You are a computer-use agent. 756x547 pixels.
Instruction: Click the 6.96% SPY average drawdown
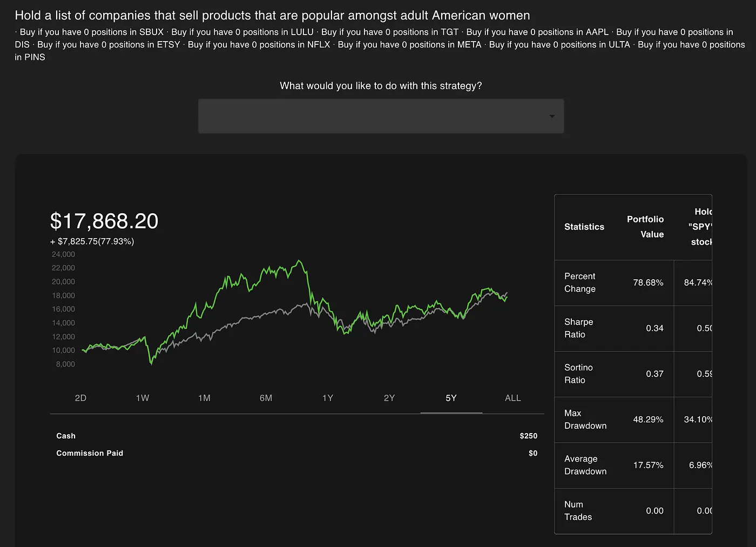(700, 465)
